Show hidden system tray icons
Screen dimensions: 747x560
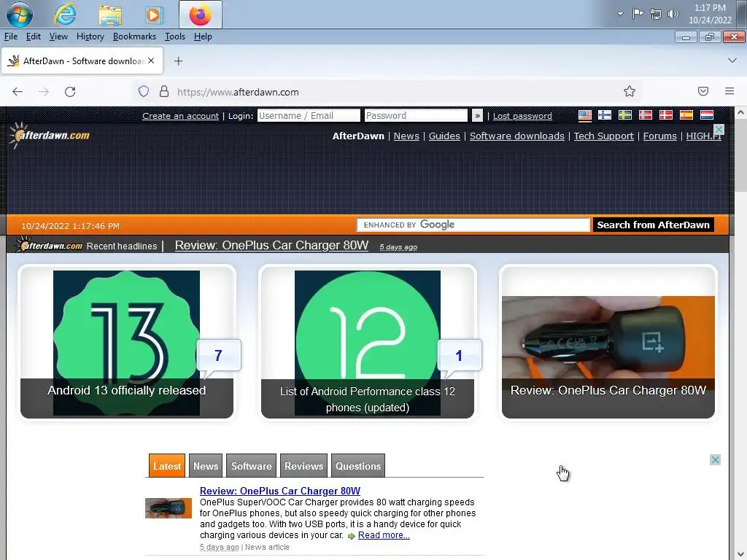click(620, 14)
